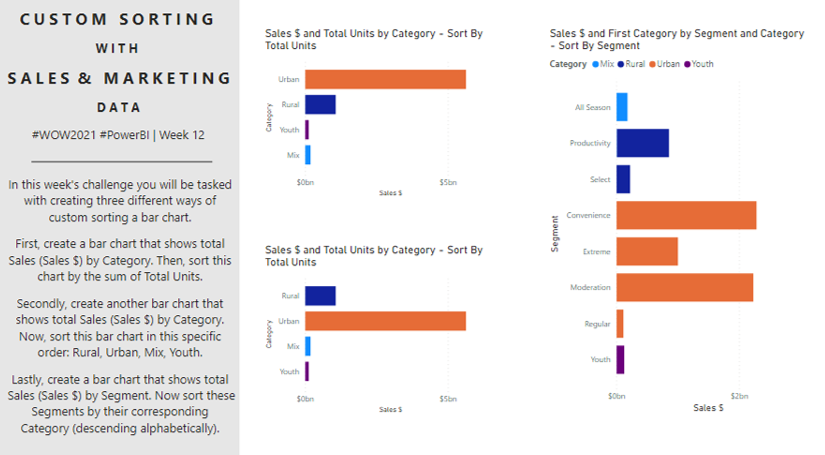Click the Select segment bar
The height and width of the screenshot is (455, 825).
(x=623, y=179)
